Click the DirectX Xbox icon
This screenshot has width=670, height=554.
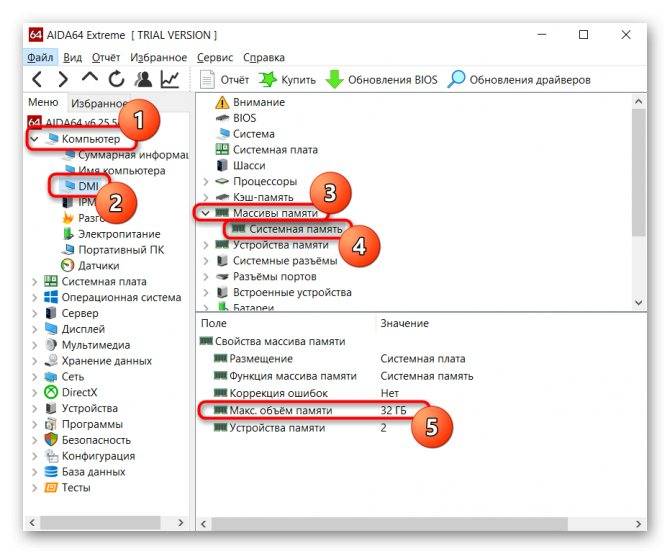pos(51,393)
